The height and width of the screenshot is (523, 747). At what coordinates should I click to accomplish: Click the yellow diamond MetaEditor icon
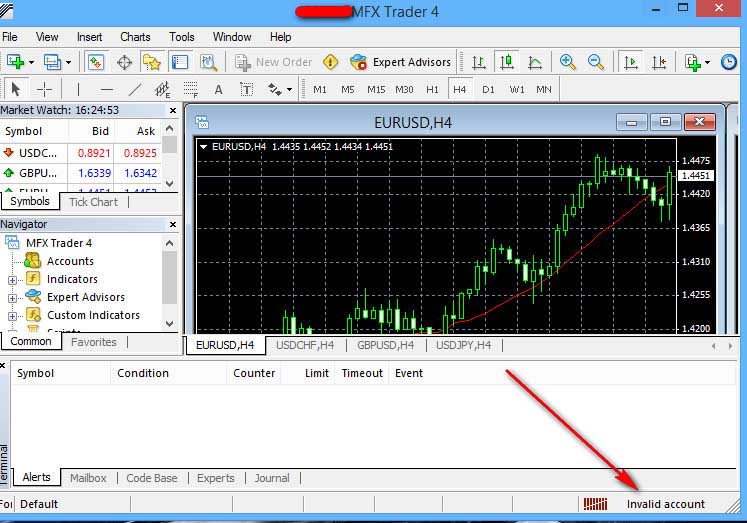tap(330, 62)
